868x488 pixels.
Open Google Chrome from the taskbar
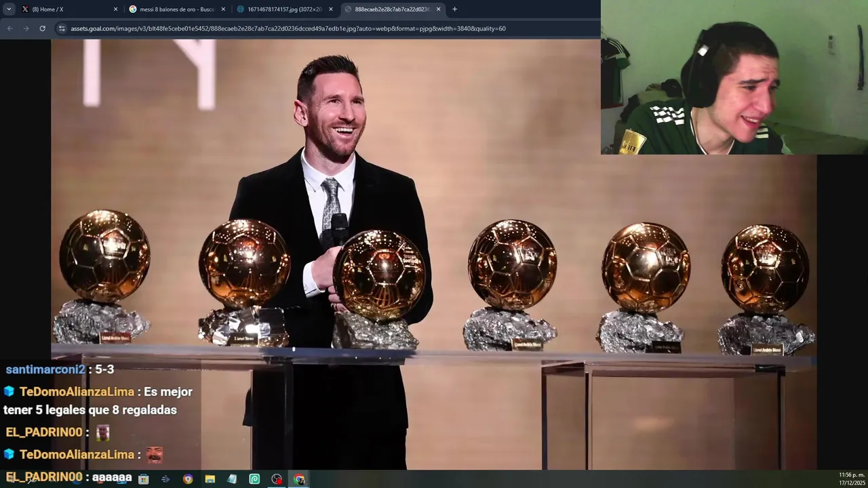click(299, 479)
